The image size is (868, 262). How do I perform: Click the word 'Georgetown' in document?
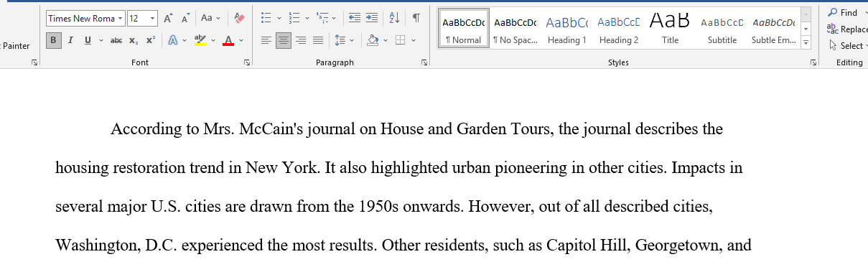point(677,246)
